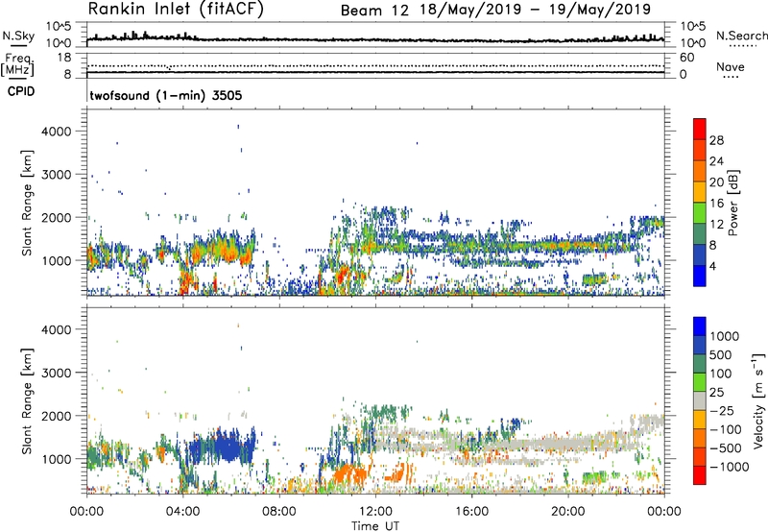Click the "28" label on the power color bar
The height and width of the screenshot is (532, 768).
(716, 140)
